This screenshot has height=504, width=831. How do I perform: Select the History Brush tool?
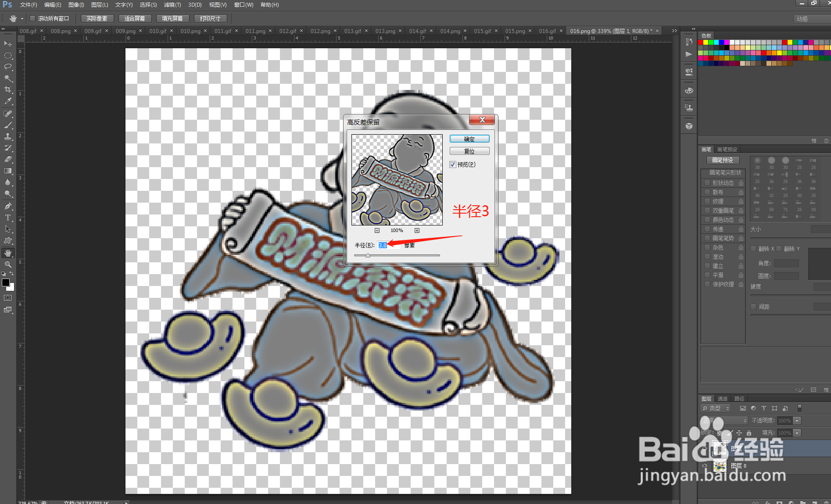click(x=8, y=148)
